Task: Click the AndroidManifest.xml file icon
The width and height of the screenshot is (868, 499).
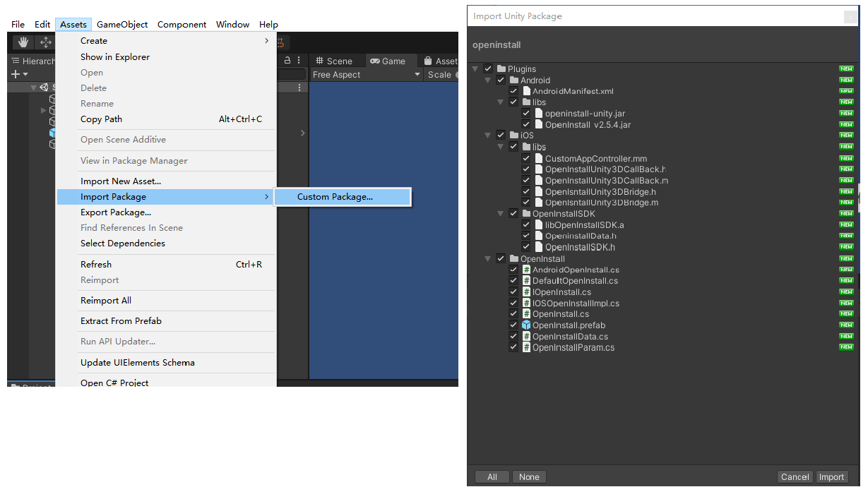Action: point(526,91)
